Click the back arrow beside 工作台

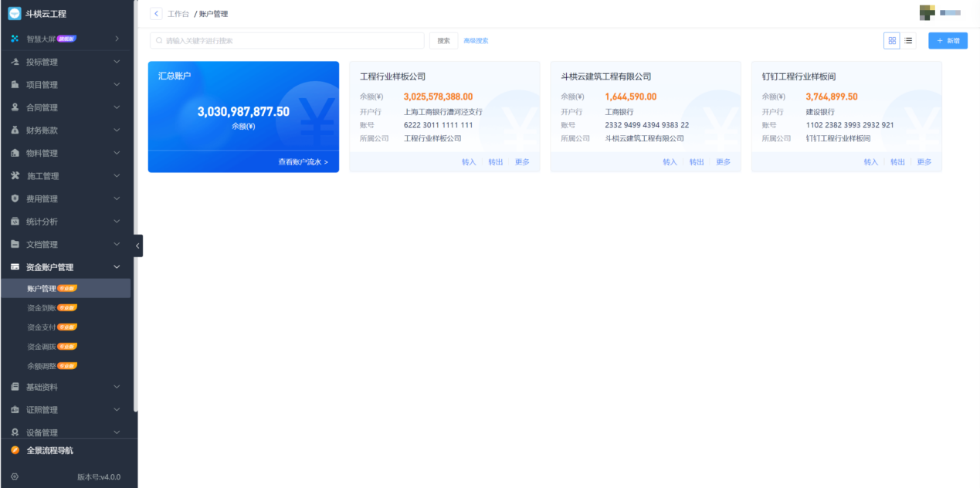click(157, 14)
